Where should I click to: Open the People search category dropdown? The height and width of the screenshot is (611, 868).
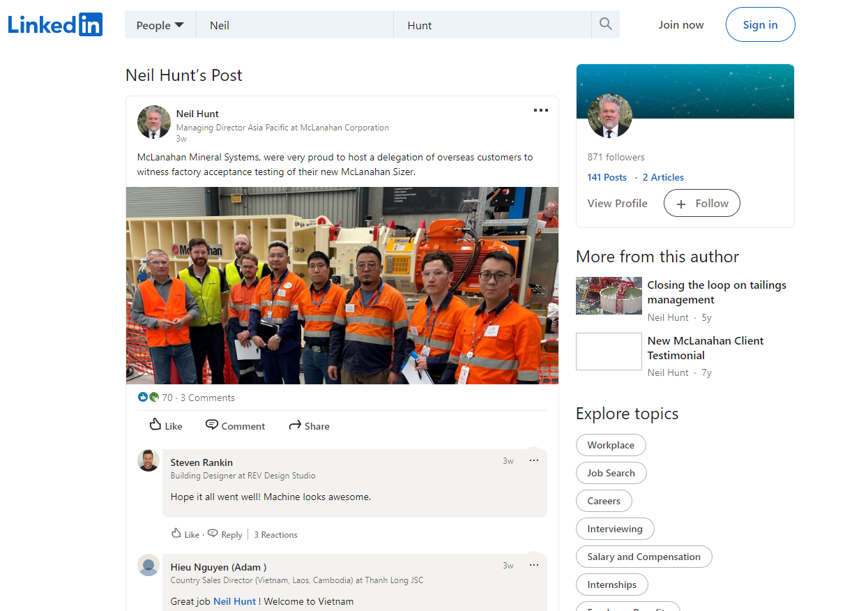pyautogui.click(x=160, y=25)
